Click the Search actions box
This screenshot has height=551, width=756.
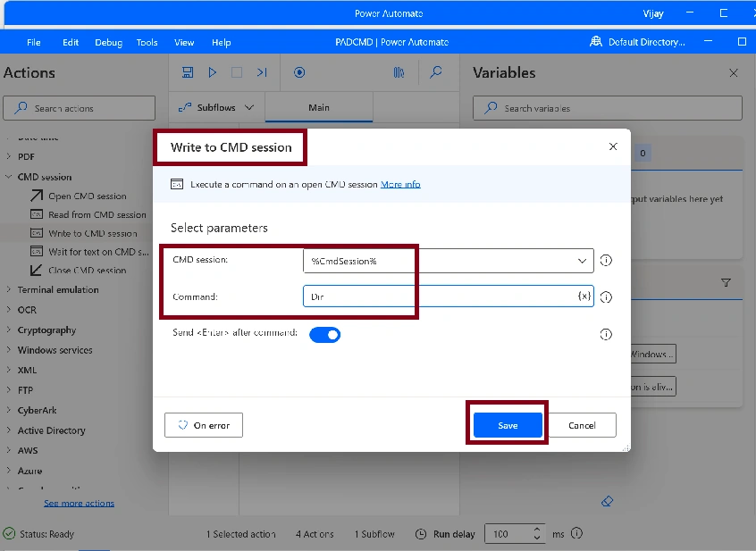click(79, 108)
